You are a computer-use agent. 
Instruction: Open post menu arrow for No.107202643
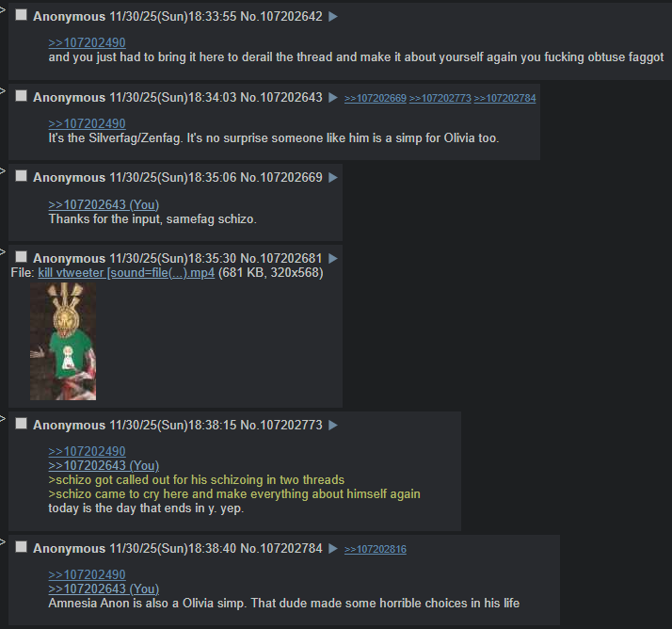(333, 98)
